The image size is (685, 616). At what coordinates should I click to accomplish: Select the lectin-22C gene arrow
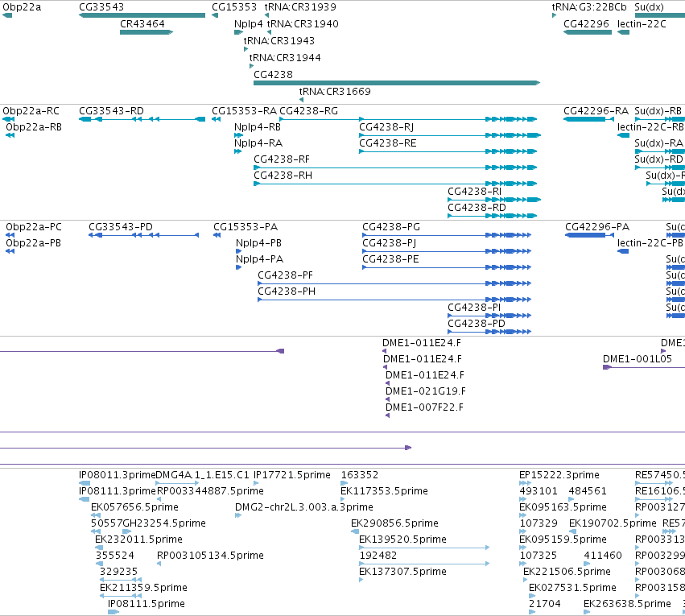623,32
